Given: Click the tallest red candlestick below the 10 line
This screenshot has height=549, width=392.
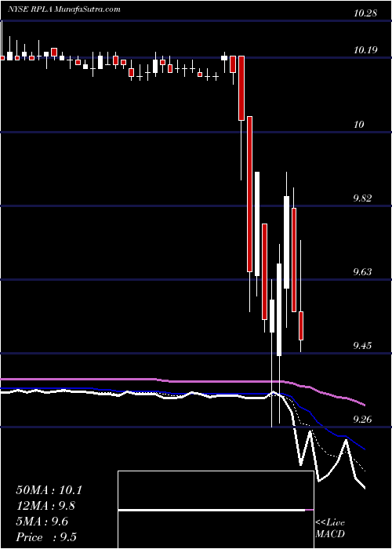Looking at the screenshot, I should click(x=249, y=194).
